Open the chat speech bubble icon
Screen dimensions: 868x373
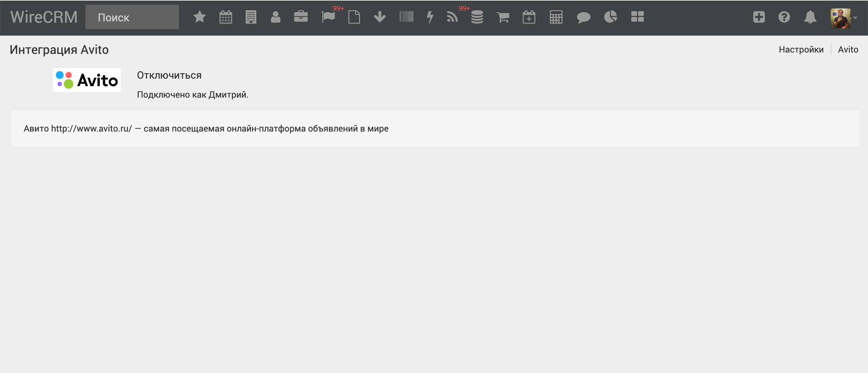pos(584,17)
